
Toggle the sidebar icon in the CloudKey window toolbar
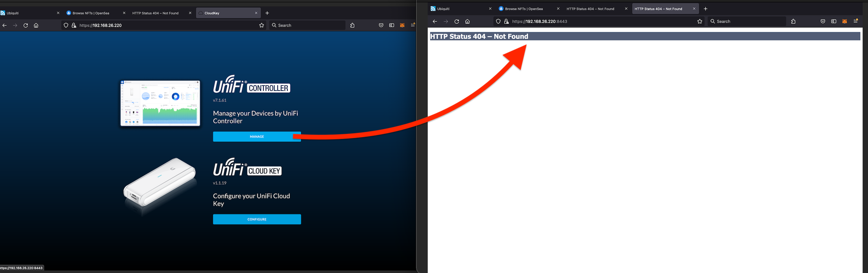391,25
